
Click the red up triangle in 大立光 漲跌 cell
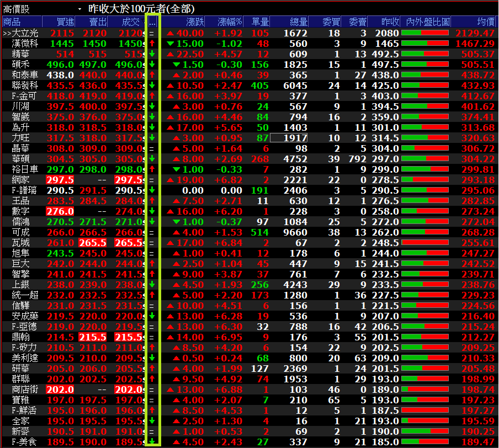point(171,33)
